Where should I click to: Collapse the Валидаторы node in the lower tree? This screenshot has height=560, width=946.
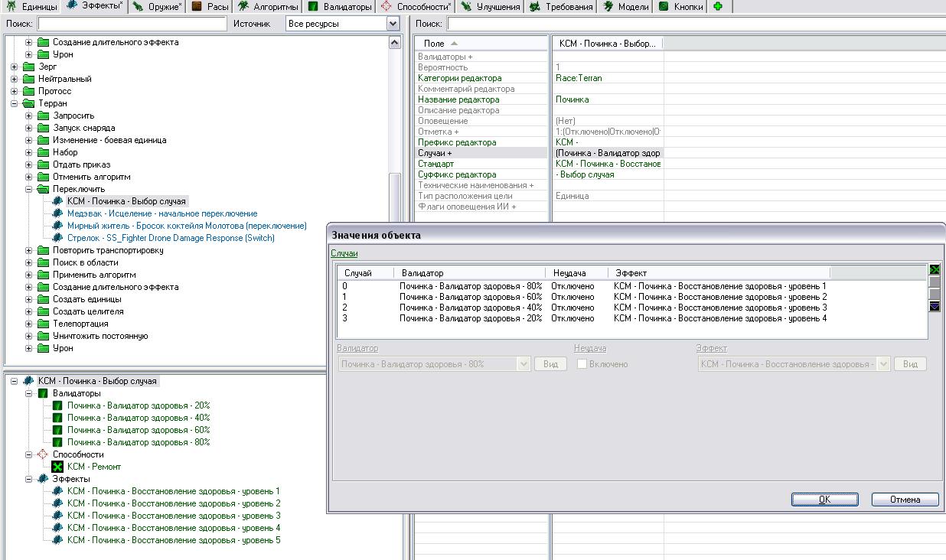29,393
